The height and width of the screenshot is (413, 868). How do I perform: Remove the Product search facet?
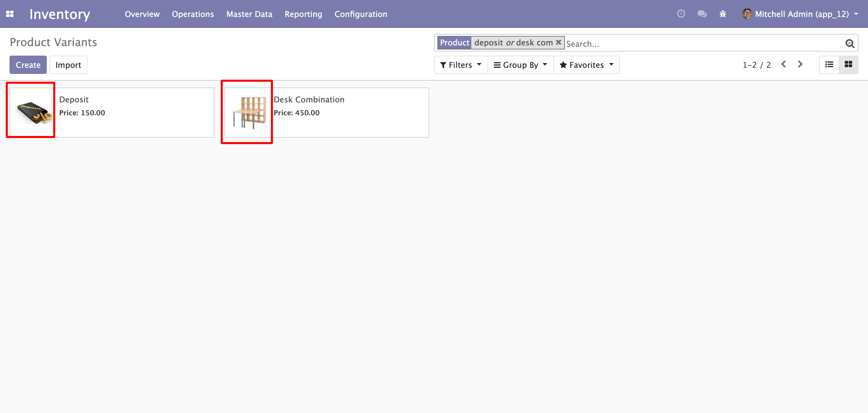pos(558,42)
